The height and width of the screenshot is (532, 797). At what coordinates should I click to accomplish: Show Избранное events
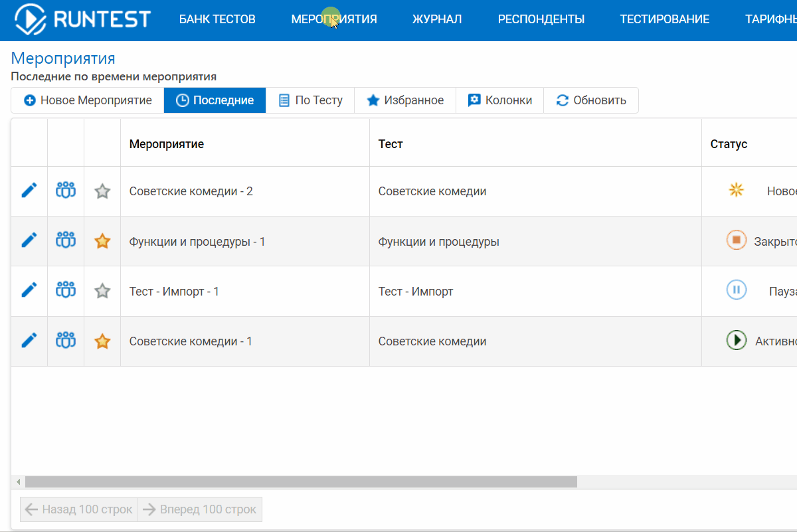[x=405, y=100]
